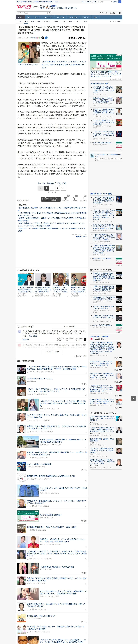
Task: Click the コメントを書く button
Action: tap(69, 326)
